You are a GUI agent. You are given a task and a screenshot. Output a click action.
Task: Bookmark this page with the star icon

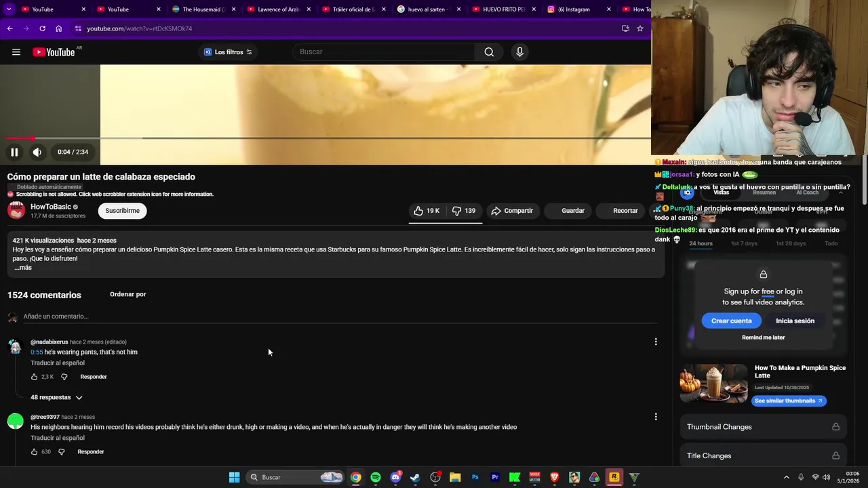point(639,28)
